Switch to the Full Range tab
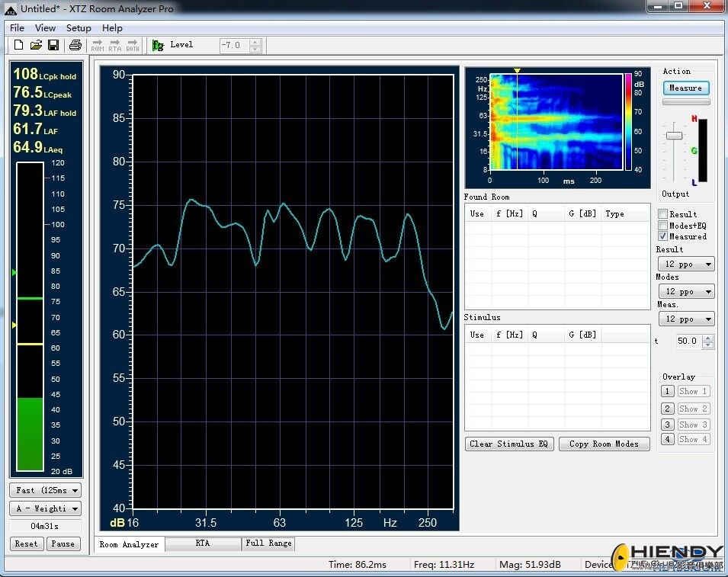The width and height of the screenshot is (728, 577). coord(268,543)
